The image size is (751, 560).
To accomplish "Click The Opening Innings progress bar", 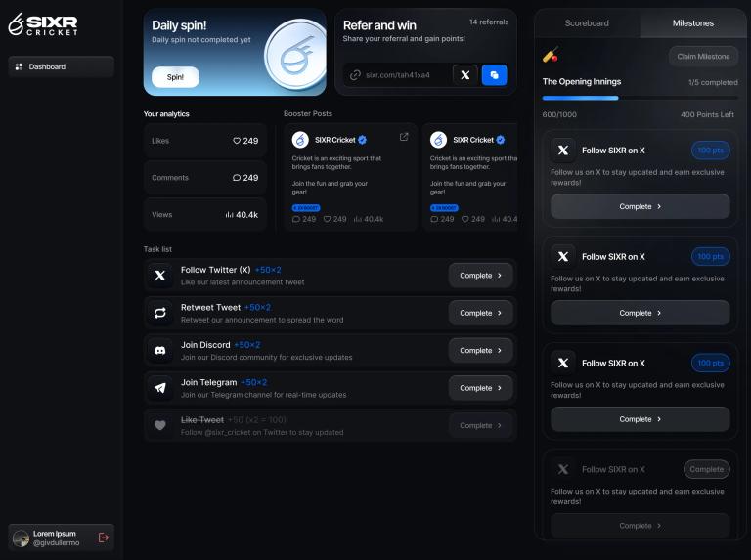I will point(640,98).
